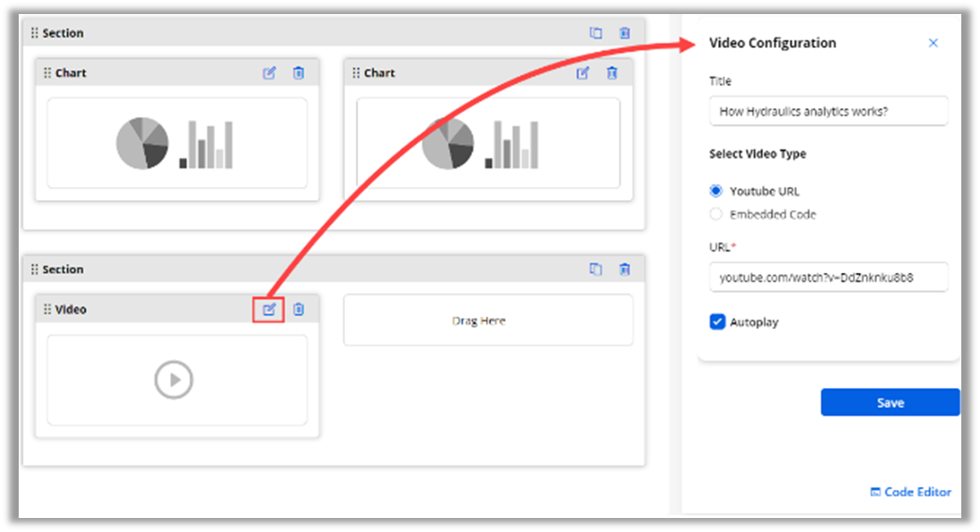Edit the second Chart widget
980x532 pixels.
point(583,73)
